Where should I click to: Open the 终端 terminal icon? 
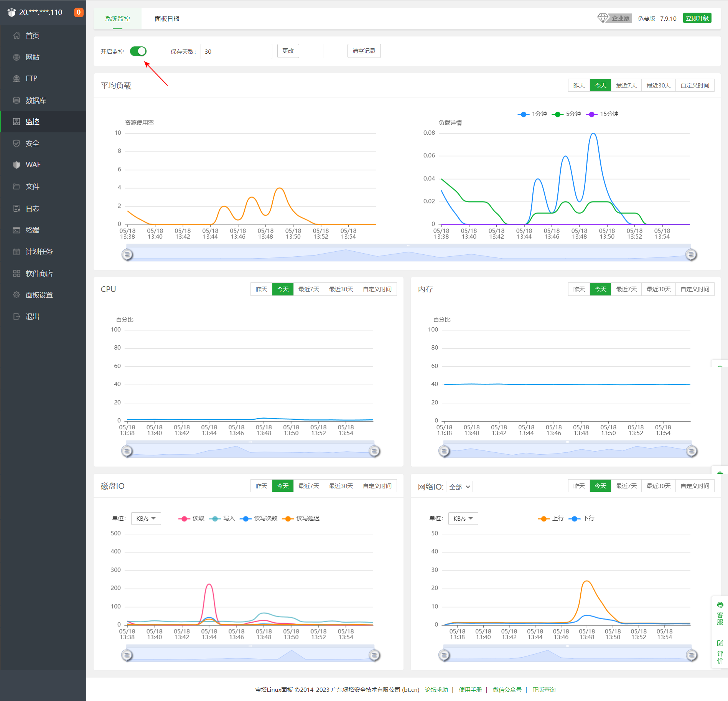[16, 230]
